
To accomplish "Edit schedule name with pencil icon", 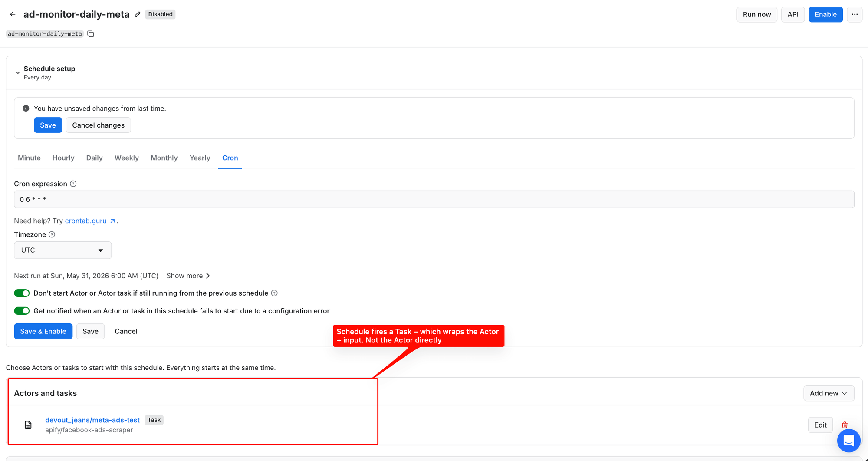I will click(138, 14).
